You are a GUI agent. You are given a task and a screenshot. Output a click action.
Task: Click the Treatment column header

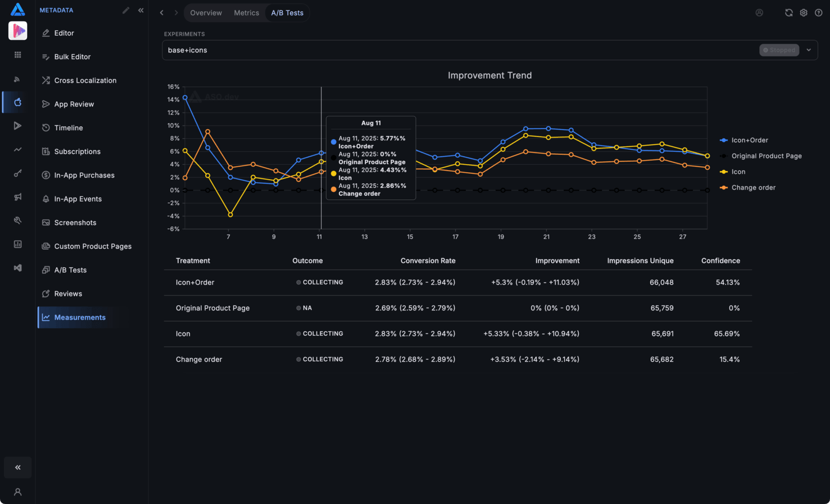pyautogui.click(x=193, y=261)
